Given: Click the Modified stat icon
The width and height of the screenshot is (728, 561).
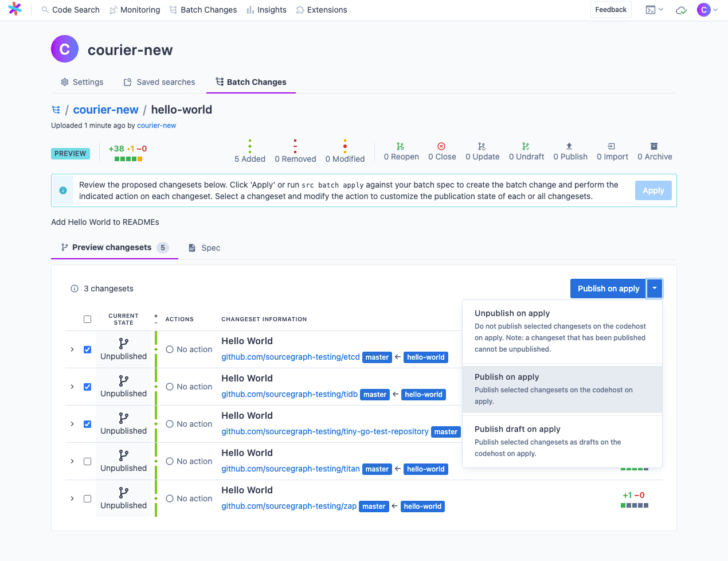Looking at the screenshot, I should point(345,146).
